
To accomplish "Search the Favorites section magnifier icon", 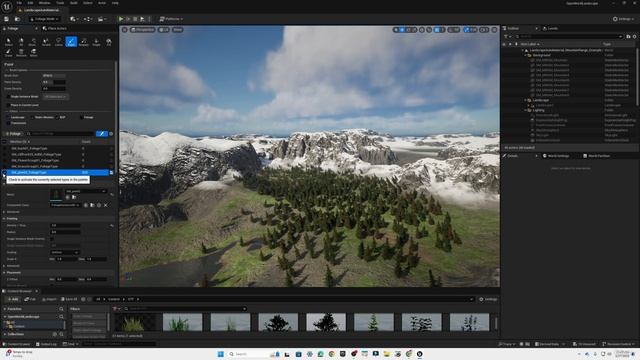I will [61, 309].
